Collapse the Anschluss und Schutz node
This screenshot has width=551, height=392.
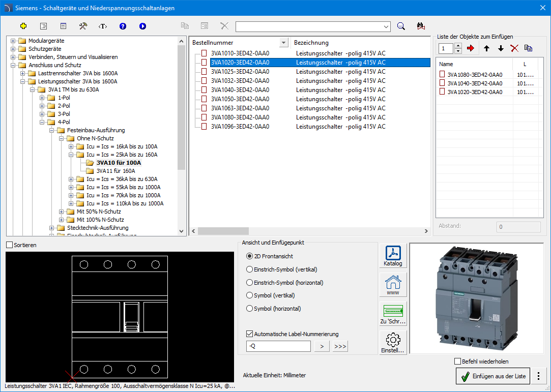click(13, 65)
